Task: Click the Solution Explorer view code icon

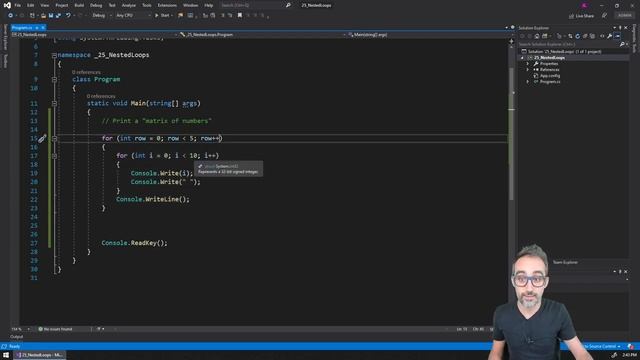Action: click(602, 36)
